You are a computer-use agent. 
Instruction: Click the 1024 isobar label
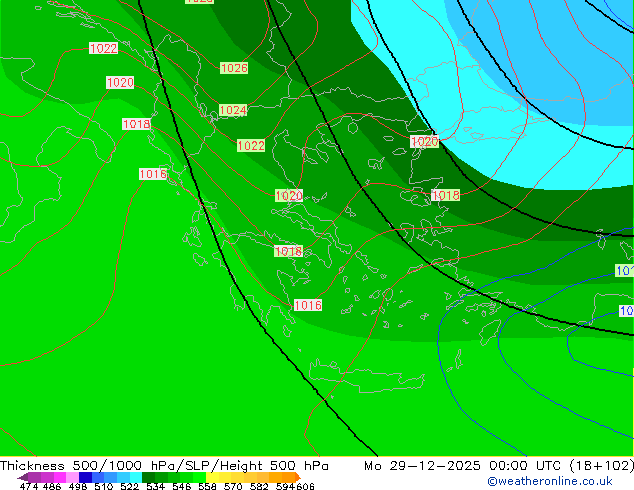coord(233,110)
